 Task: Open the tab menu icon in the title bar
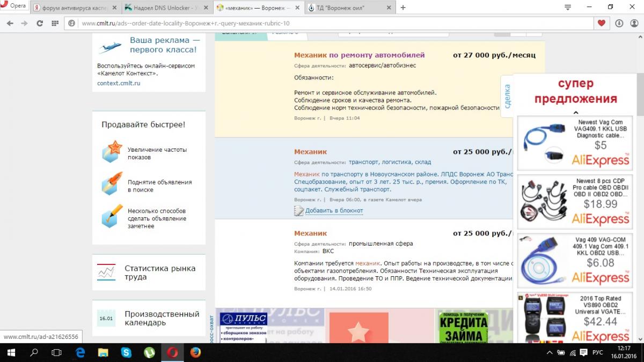pos(568,7)
